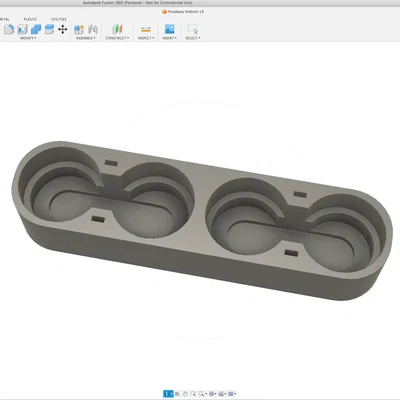Open the MODIFY dropdown menu
Viewport: 400px width, 400px height.
[28, 38]
